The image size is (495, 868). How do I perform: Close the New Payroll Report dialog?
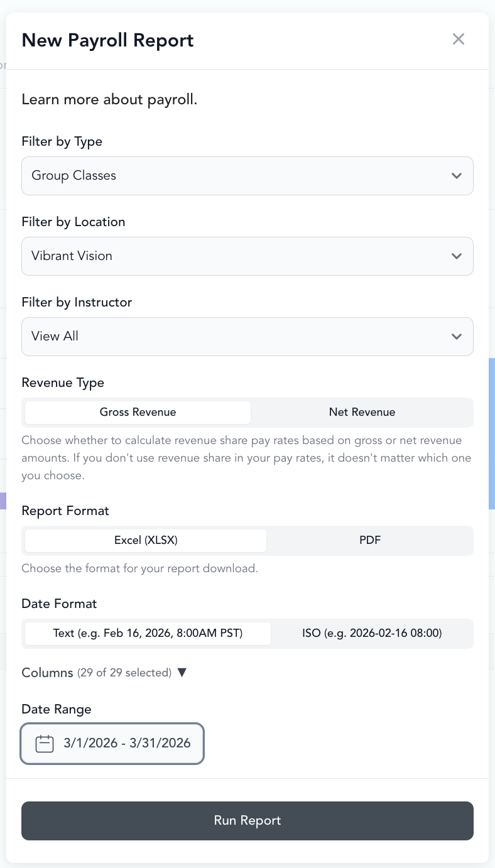point(459,39)
